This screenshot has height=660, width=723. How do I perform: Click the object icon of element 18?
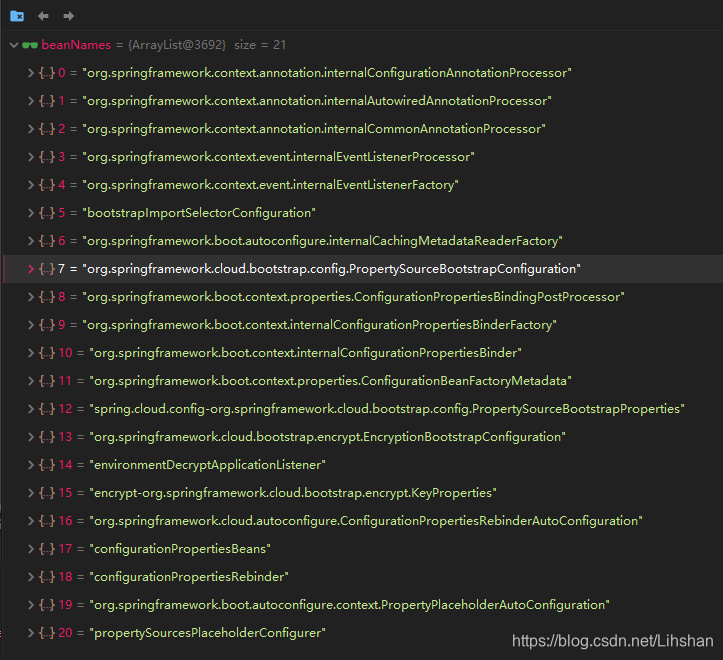(47, 577)
